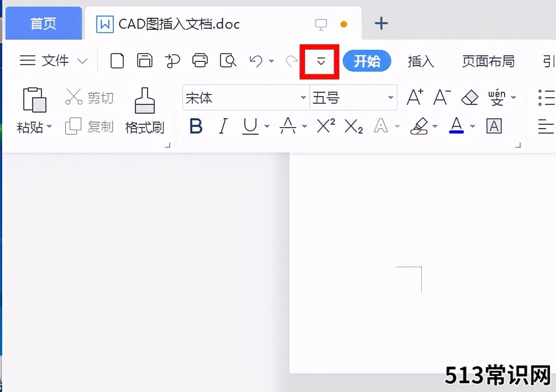Viewport: 556px width, 392px height.
Task: Expand the arrow next to 文件
Action: pyautogui.click(x=82, y=61)
